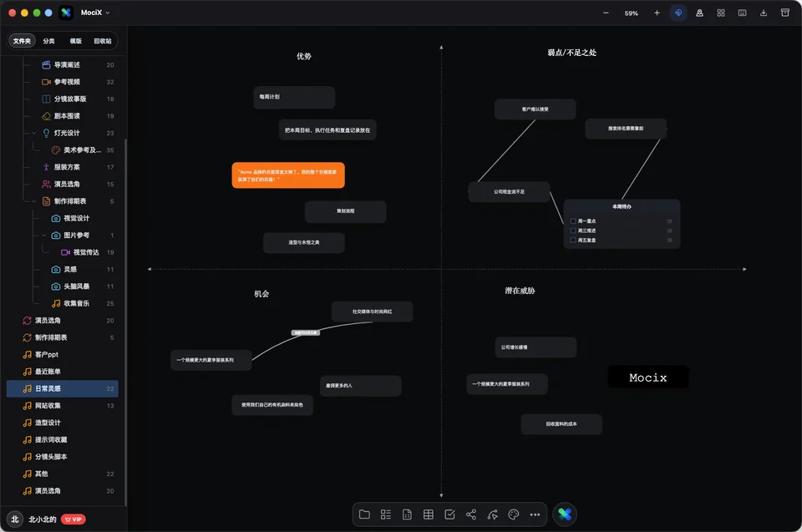Screen dimensions: 802x532
Task: Select the 公司现金流不足 card
Action: click(509, 192)
